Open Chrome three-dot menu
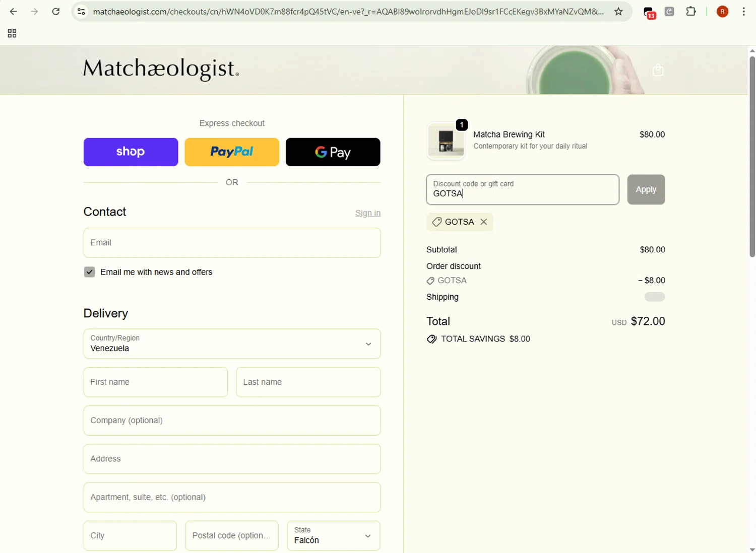756x553 pixels. tap(744, 12)
